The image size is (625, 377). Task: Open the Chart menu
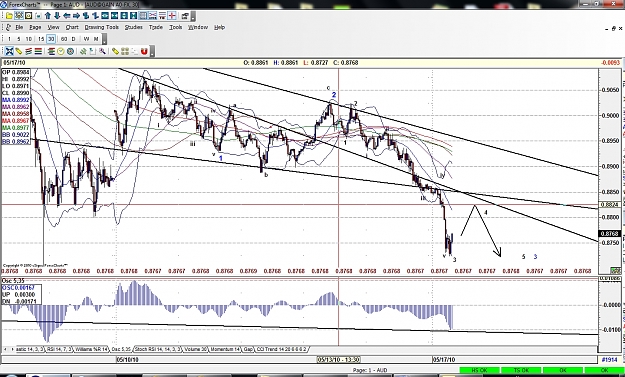(x=72, y=27)
